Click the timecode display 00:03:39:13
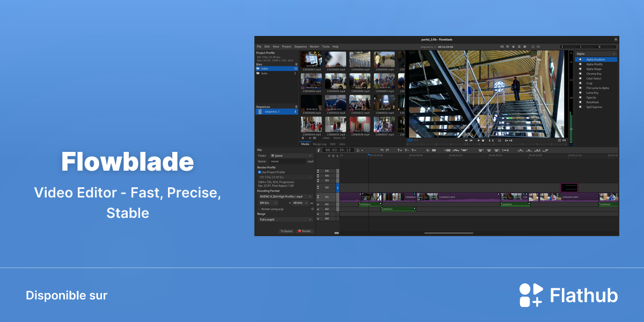This screenshot has width=644, height=322. click(x=338, y=150)
